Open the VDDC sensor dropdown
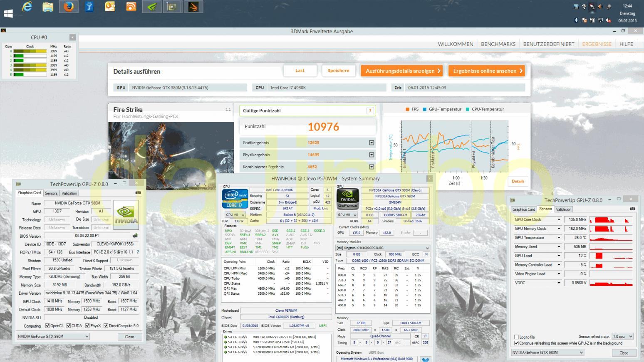644x362 pixels. coord(559,283)
